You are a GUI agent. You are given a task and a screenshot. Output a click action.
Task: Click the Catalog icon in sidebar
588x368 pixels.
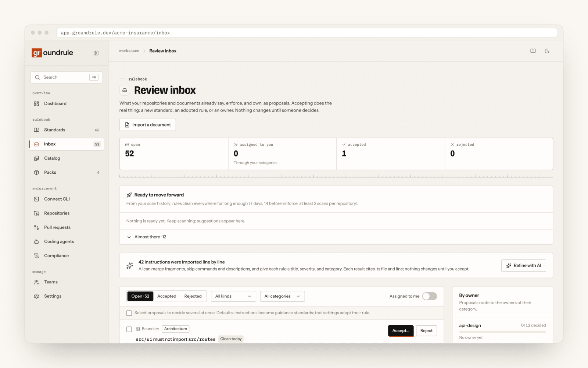tap(36, 158)
